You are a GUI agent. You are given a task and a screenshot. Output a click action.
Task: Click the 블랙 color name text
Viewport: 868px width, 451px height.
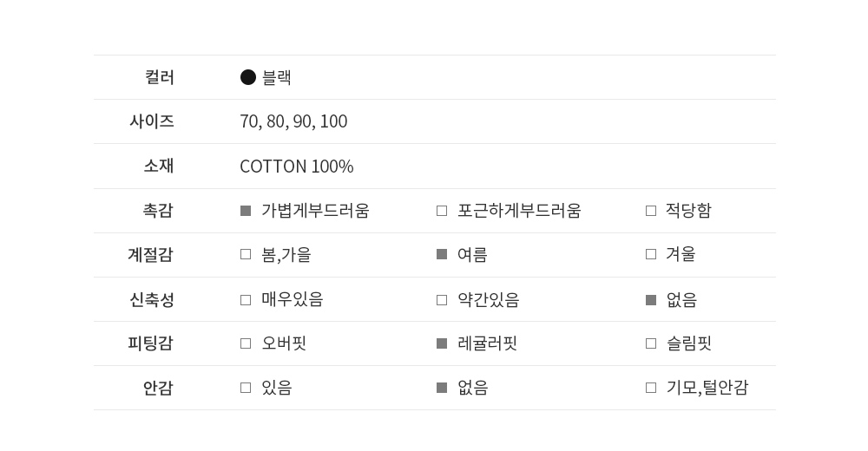277,77
